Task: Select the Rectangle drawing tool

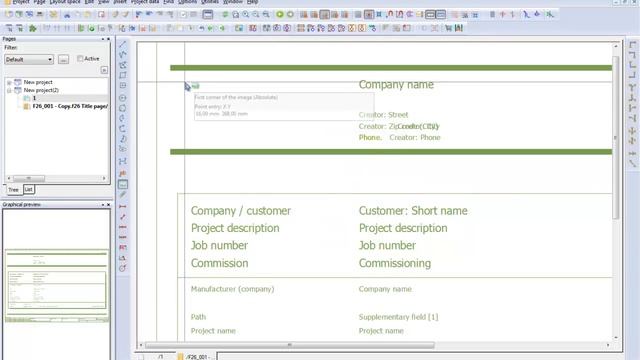Action: coord(122,75)
